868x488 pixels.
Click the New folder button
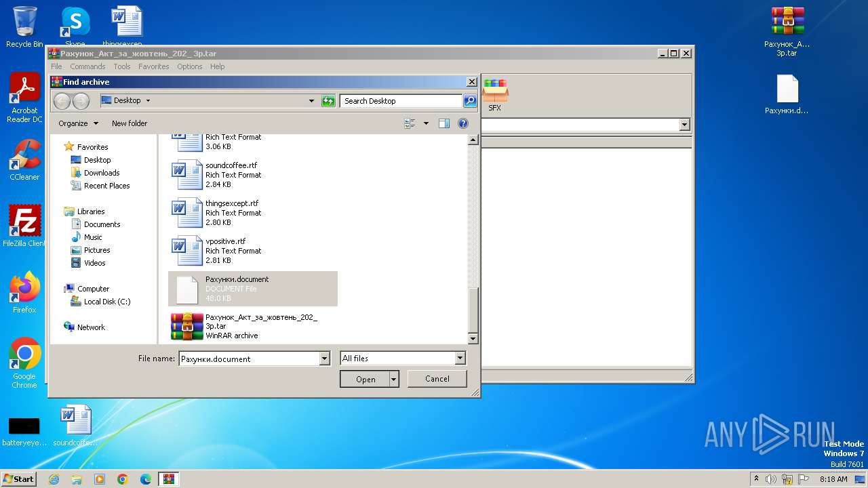coord(130,123)
